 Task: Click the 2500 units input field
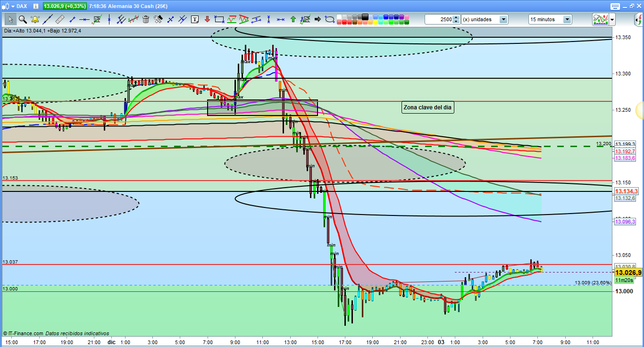(438, 19)
